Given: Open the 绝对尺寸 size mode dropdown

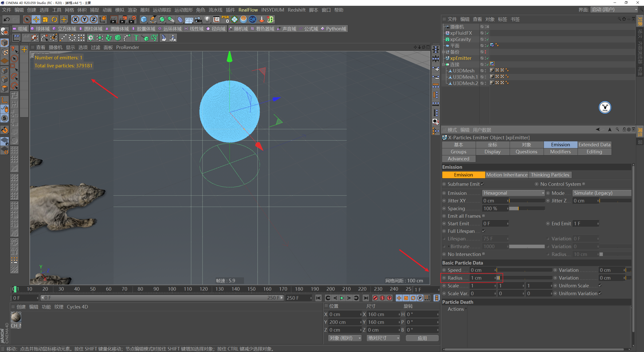Looking at the screenshot, I should pyautogui.click(x=383, y=338).
